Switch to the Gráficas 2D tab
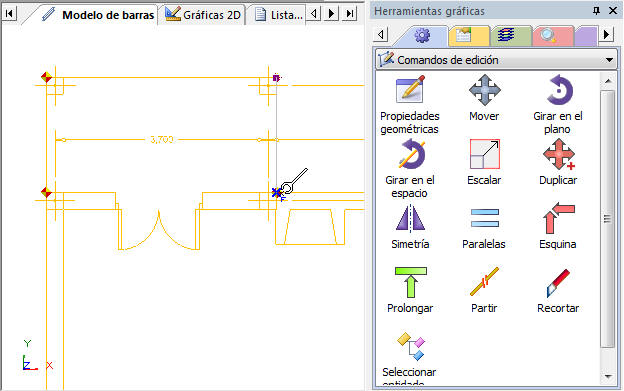Image resolution: width=624 pixels, height=391 pixels. tap(202, 15)
